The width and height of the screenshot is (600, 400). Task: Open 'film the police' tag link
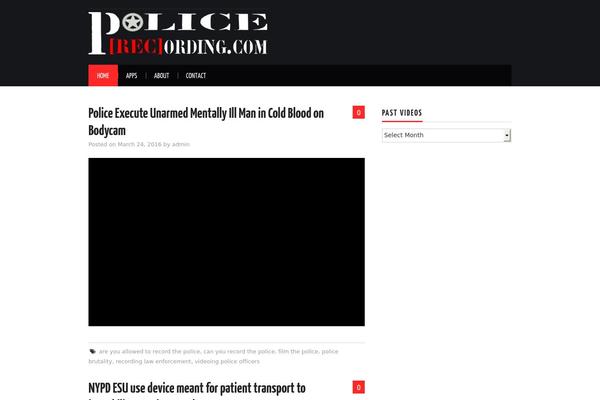click(298, 351)
